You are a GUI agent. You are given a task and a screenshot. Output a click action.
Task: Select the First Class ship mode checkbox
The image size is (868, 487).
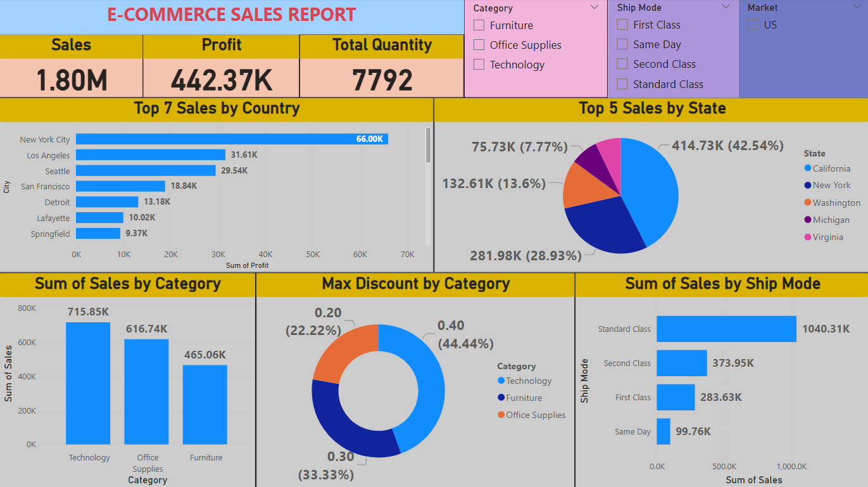click(x=622, y=25)
